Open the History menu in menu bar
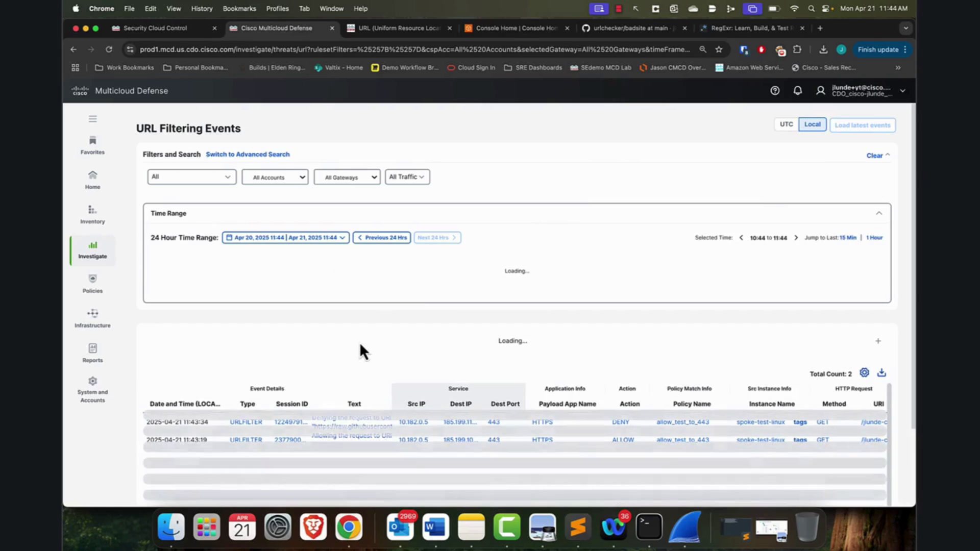Viewport: 980px width, 551px height. pos(202,9)
